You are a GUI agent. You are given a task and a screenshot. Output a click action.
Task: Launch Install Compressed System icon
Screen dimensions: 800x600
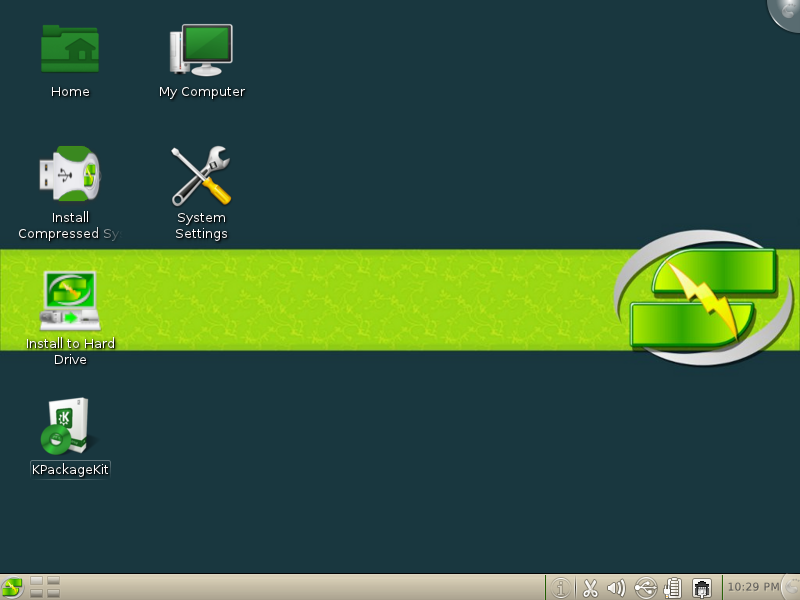point(70,175)
